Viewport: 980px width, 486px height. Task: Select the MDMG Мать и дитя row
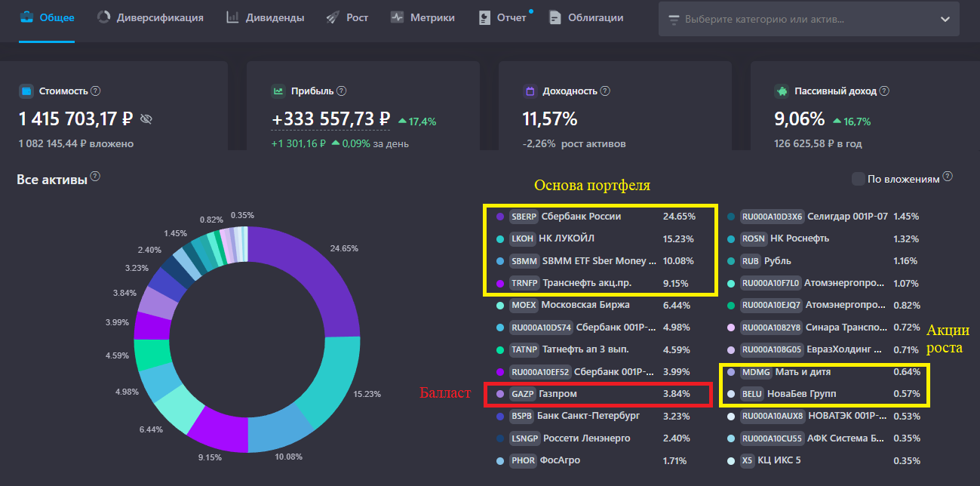(x=825, y=372)
